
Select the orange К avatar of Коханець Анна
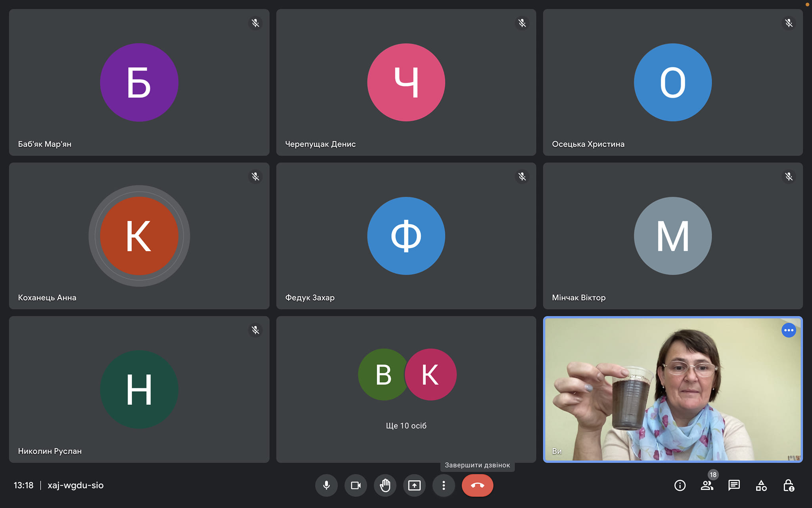tap(139, 236)
